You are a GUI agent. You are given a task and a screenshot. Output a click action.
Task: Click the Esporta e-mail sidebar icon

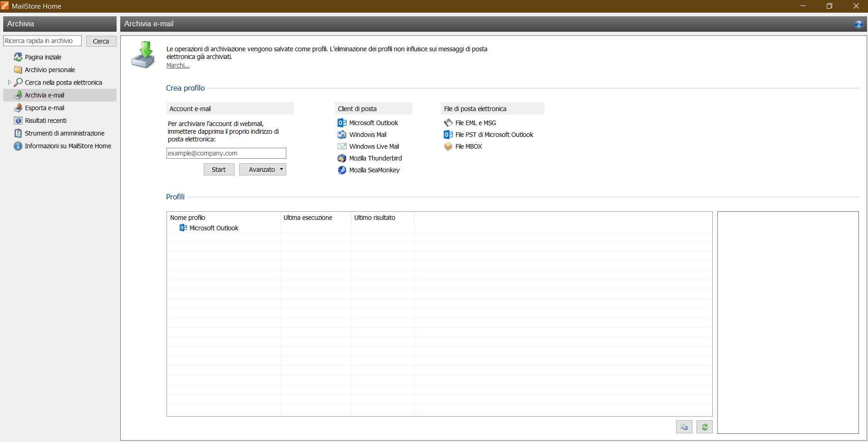click(x=18, y=108)
